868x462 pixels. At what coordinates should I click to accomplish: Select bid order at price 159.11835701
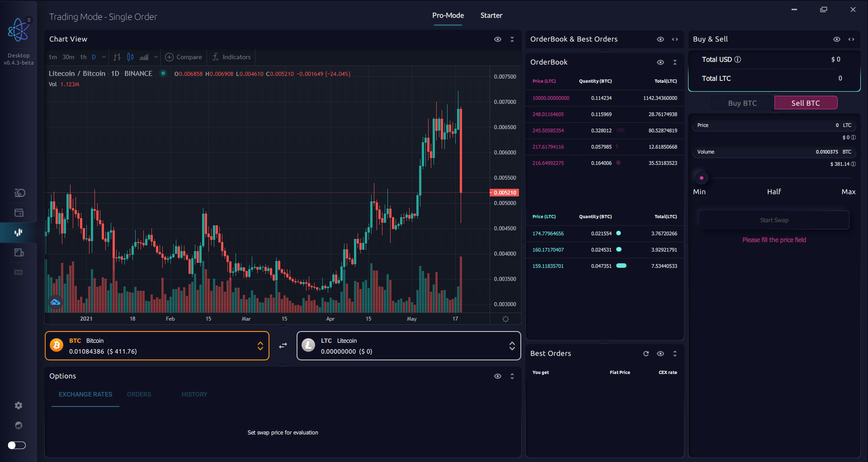(x=604, y=266)
